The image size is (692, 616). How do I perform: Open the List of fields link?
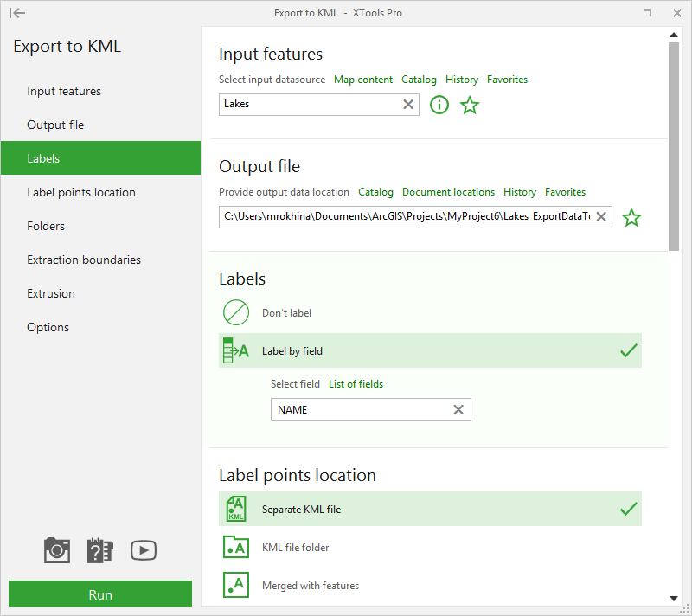356,383
